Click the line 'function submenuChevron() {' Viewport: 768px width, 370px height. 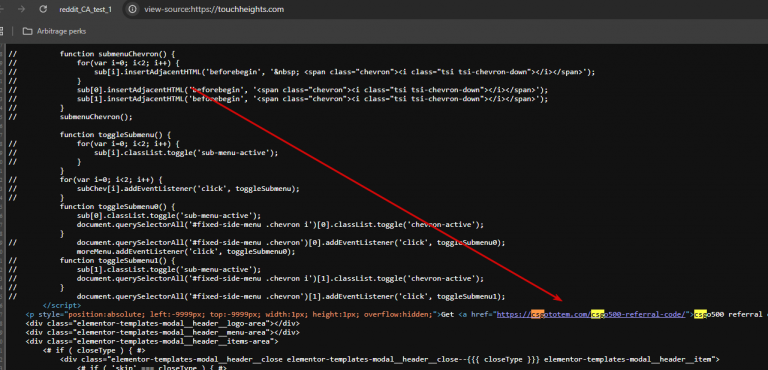pyautogui.click(x=118, y=53)
